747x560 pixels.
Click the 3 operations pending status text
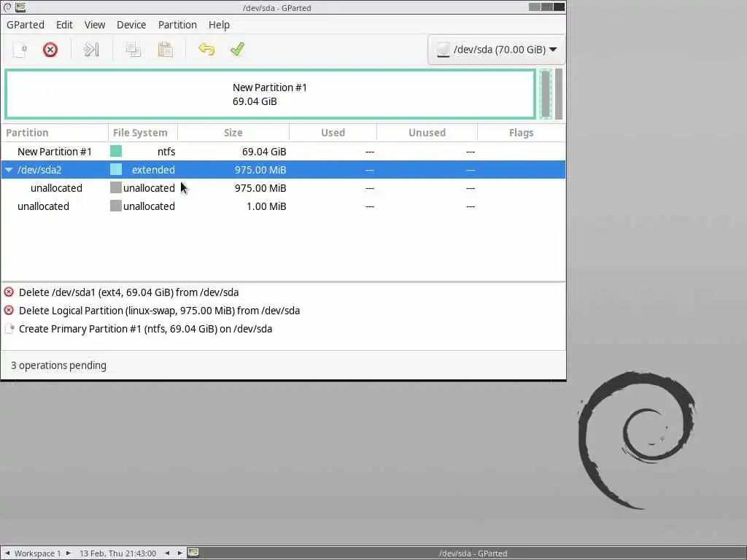tap(58, 365)
